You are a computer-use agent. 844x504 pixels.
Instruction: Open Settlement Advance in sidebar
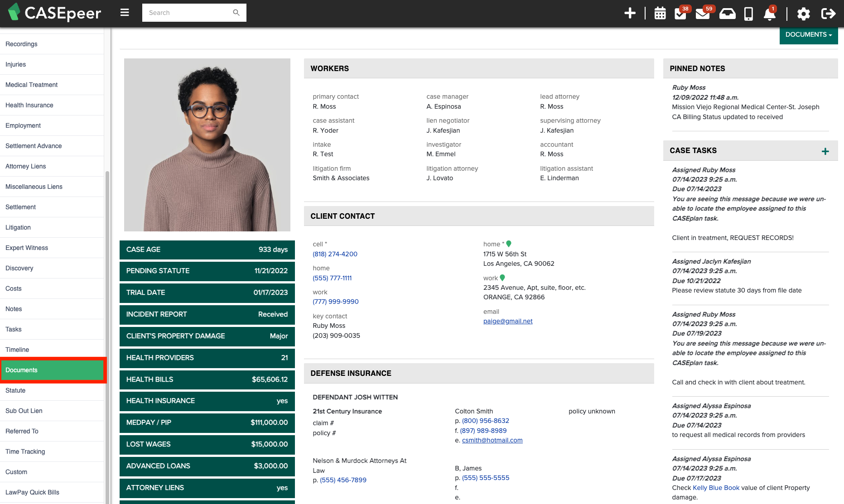click(52, 146)
